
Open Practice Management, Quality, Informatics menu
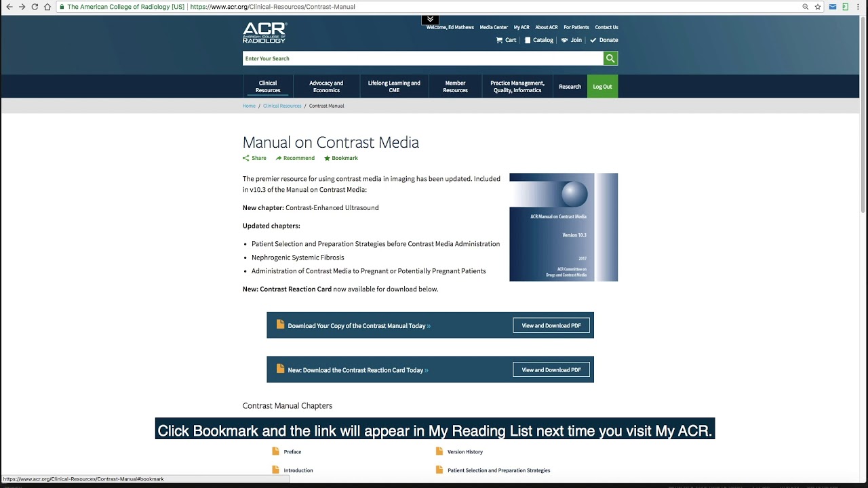pyautogui.click(x=517, y=87)
